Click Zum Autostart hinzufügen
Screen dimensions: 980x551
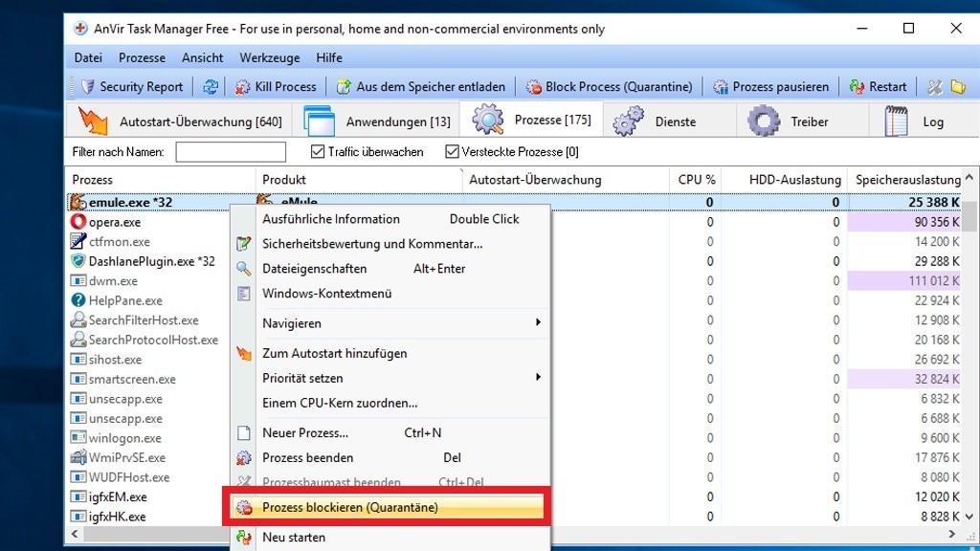(x=390, y=354)
